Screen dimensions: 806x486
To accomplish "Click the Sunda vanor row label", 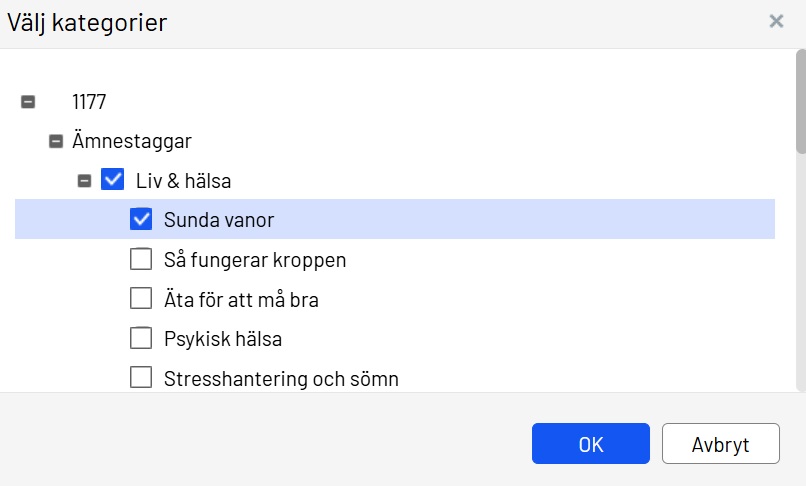I will click(x=218, y=220).
